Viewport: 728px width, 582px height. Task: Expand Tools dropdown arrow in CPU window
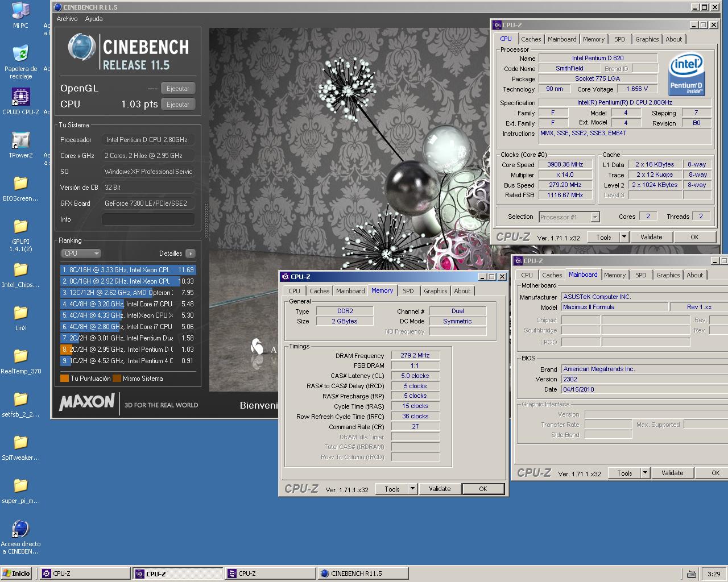[x=624, y=237]
